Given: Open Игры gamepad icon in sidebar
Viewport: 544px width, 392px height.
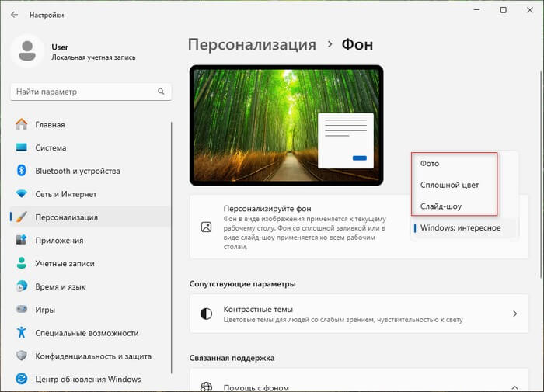Looking at the screenshot, I should tap(22, 310).
